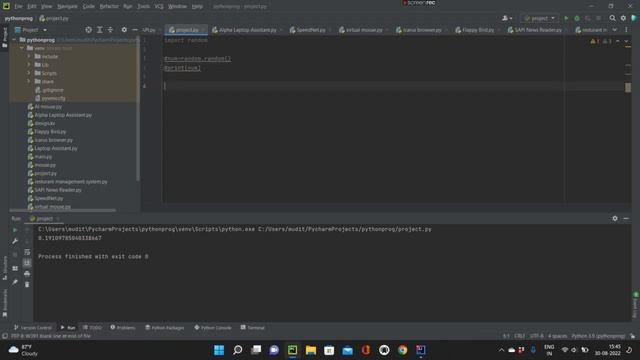Open the Navigate menu
Screen dimensions: 640x360
(x=67, y=7)
